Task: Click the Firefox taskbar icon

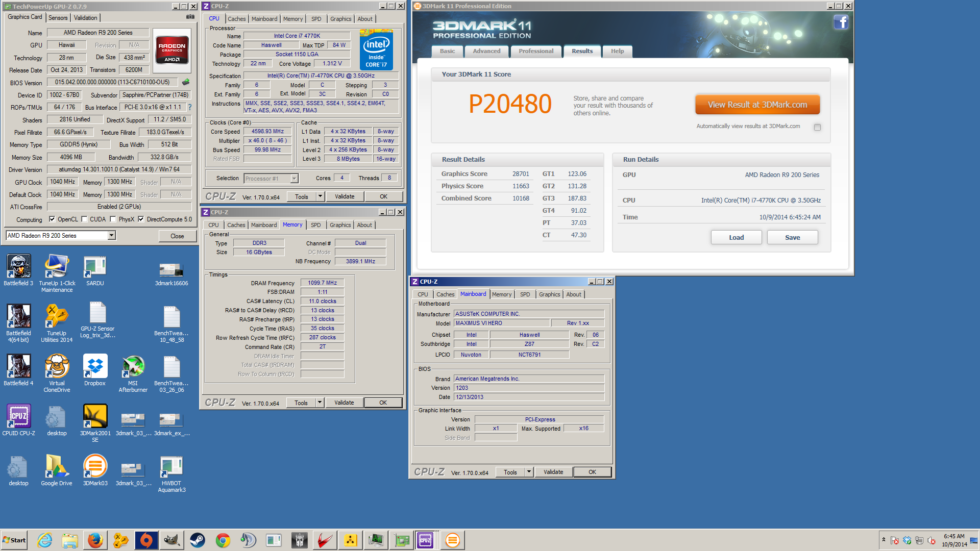Action: pos(95,540)
